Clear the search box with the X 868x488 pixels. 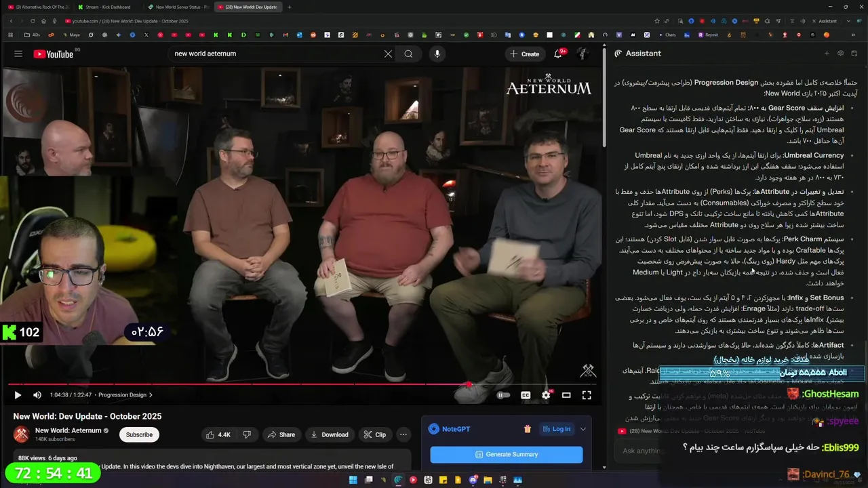388,54
